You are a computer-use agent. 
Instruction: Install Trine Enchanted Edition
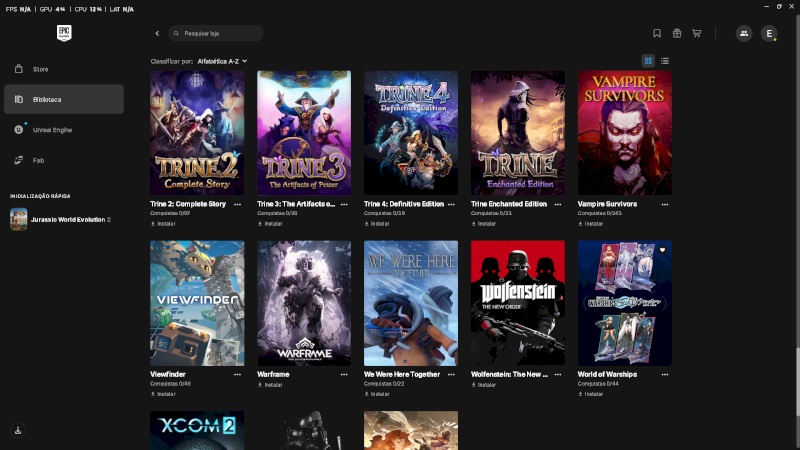(x=484, y=223)
